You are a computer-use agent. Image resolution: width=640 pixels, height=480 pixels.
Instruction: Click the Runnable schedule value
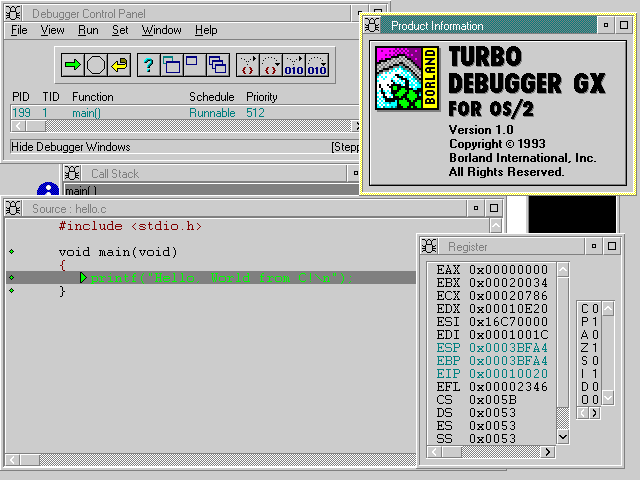(x=212, y=113)
